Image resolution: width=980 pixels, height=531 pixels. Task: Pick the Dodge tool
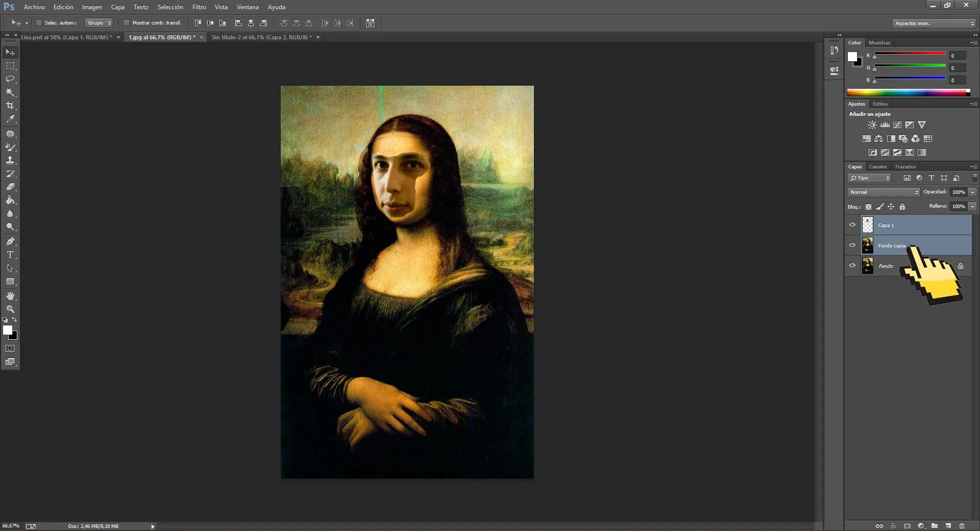point(10,226)
